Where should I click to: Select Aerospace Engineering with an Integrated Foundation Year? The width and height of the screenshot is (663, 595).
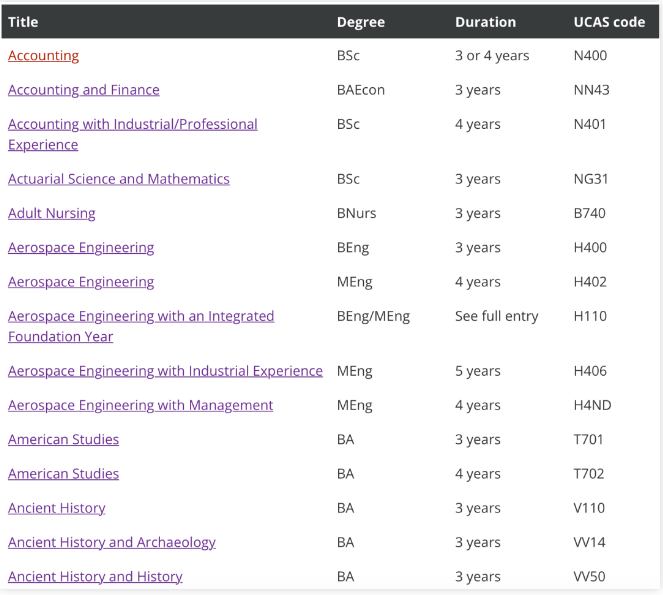tap(141, 316)
